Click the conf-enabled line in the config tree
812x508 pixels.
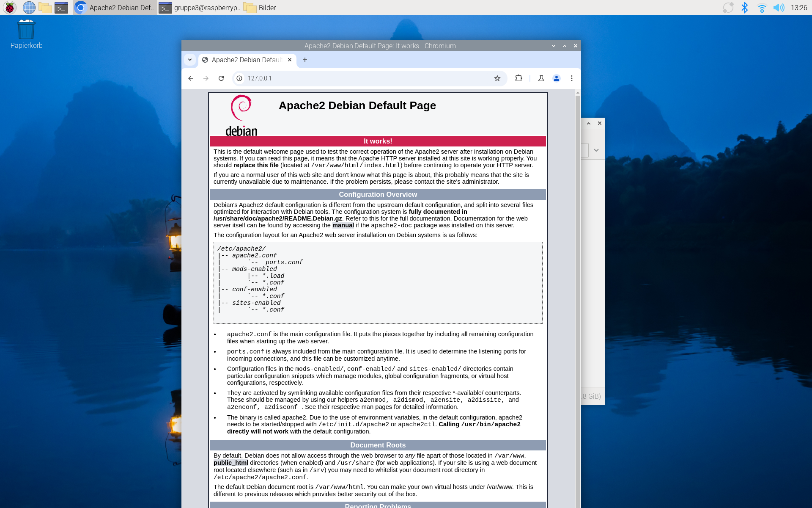click(255, 290)
